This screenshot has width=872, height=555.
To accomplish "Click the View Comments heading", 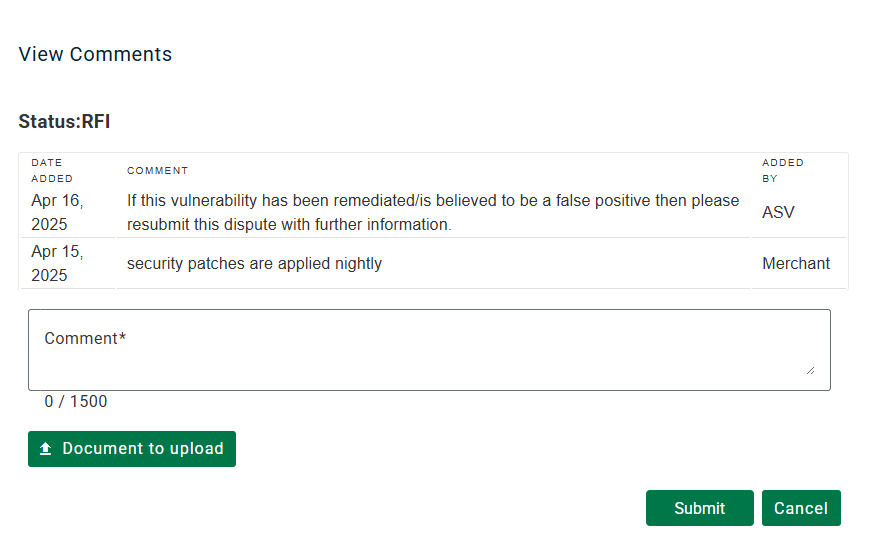I will tap(95, 55).
